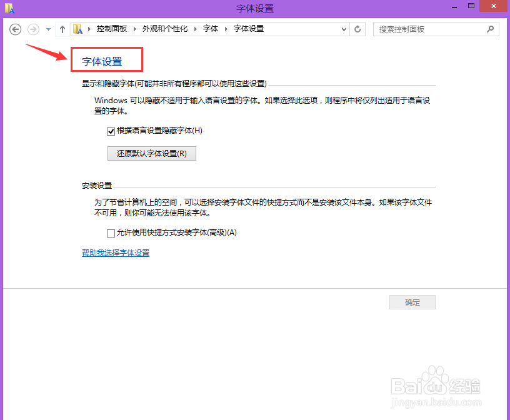Click the fonts folder icon in address bar
510x420 pixels.
[77, 28]
